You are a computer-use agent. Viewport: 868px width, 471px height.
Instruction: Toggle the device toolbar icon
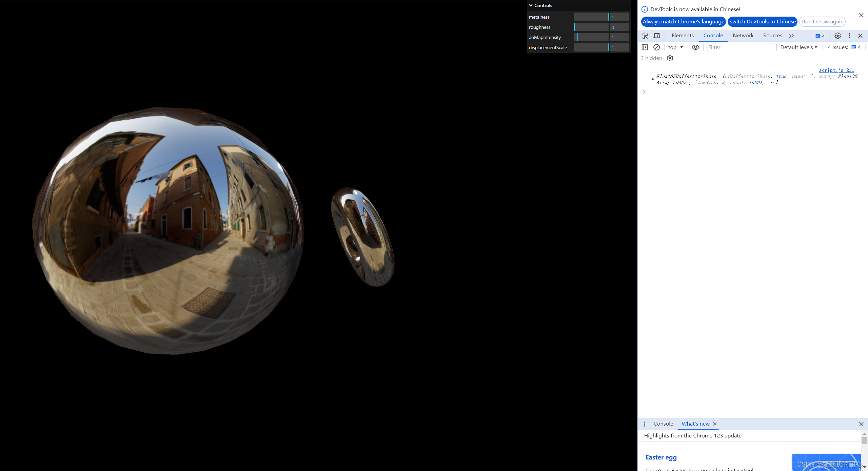click(657, 36)
